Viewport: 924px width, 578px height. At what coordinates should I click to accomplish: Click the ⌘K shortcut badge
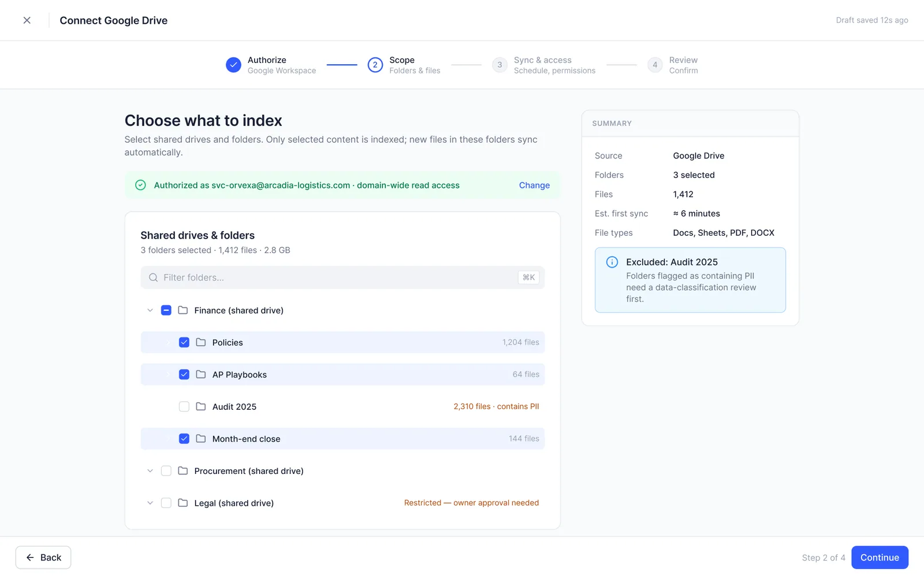coord(528,277)
